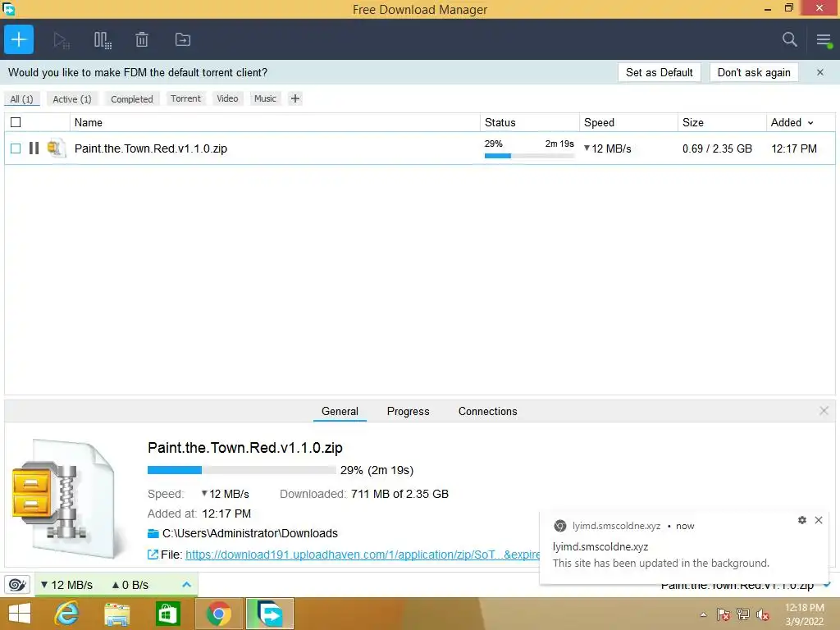This screenshot has height=630, width=840.
Task: Filter the list to Completed downloads
Action: 132,99
